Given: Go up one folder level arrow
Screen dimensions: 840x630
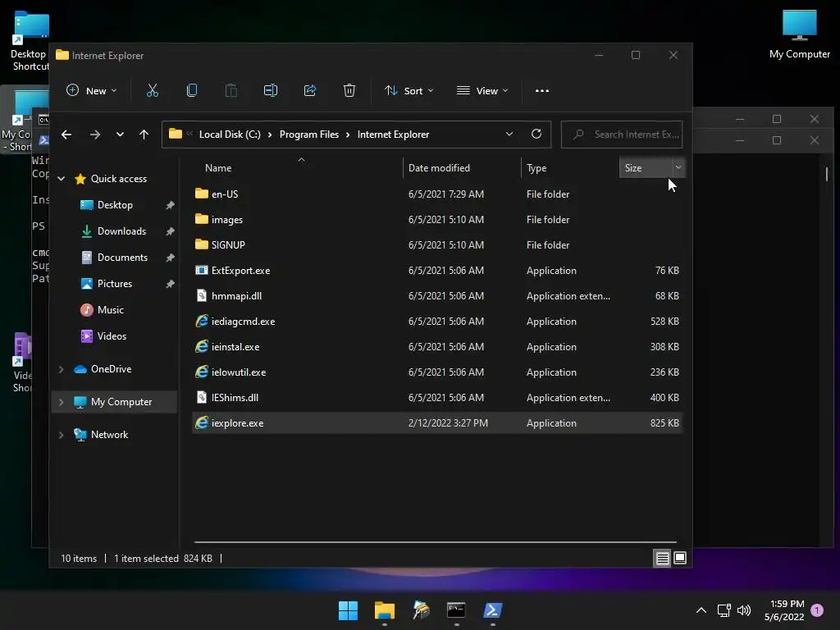Looking at the screenshot, I should [x=144, y=135].
